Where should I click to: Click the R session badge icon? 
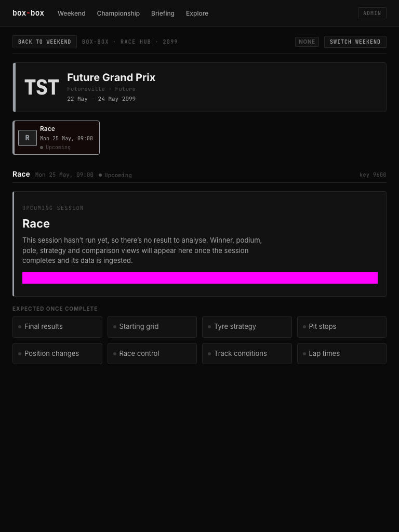[x=28, y=138]
